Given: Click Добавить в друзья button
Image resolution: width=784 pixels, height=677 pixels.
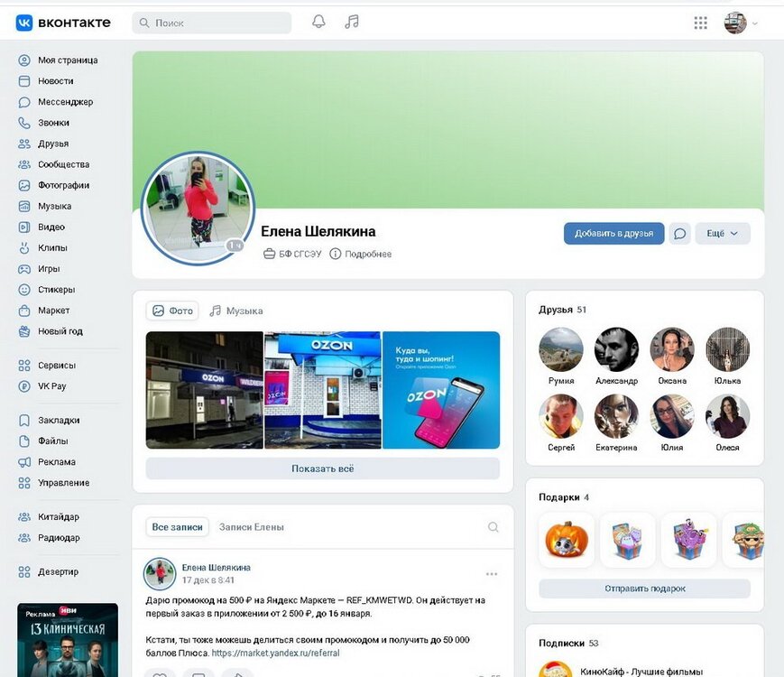Looking at the screenshot, I should click(x=613, y=234).
